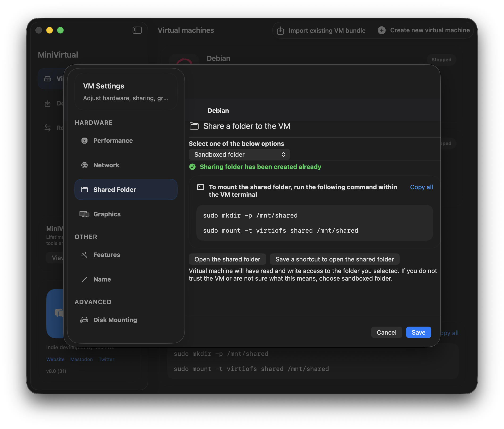
Task: Click the green checkmark status icon
Action: pos(192,167)
